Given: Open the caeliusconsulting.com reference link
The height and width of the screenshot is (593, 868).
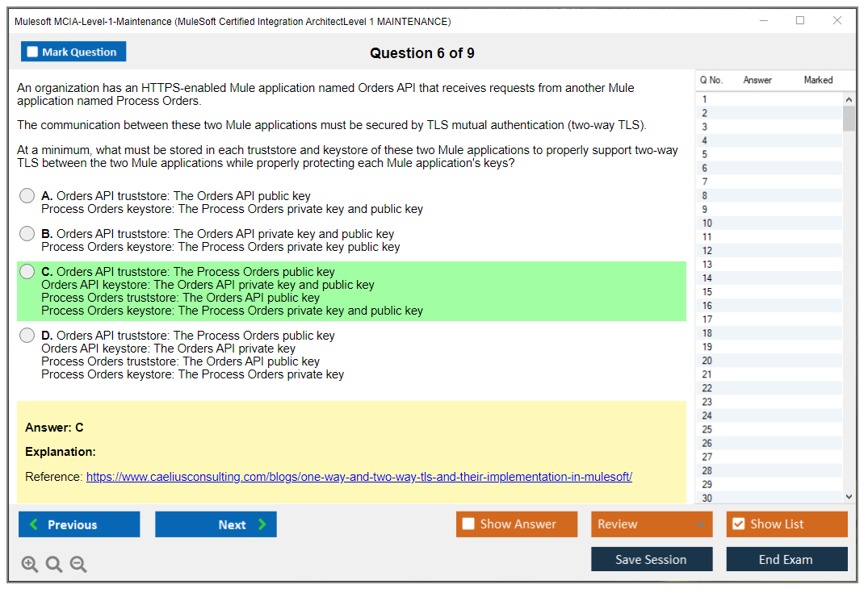Looking at the screenshot, I should [359, 477].
